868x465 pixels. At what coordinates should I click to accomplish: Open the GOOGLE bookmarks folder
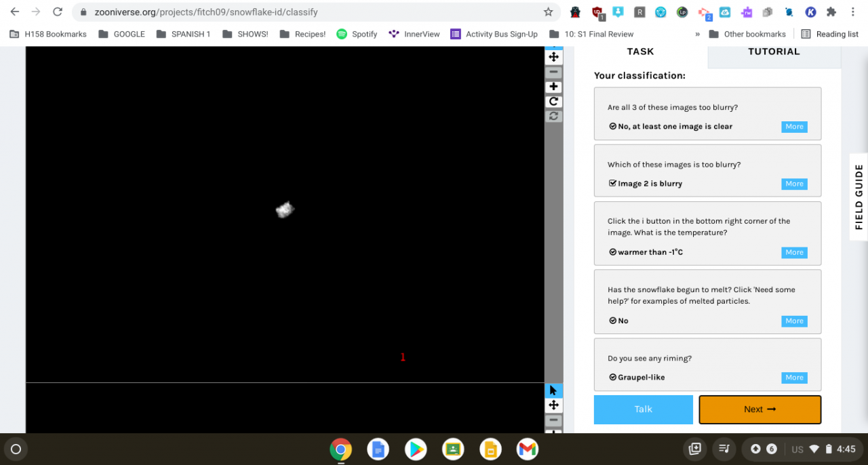click(x=121, y=34)
